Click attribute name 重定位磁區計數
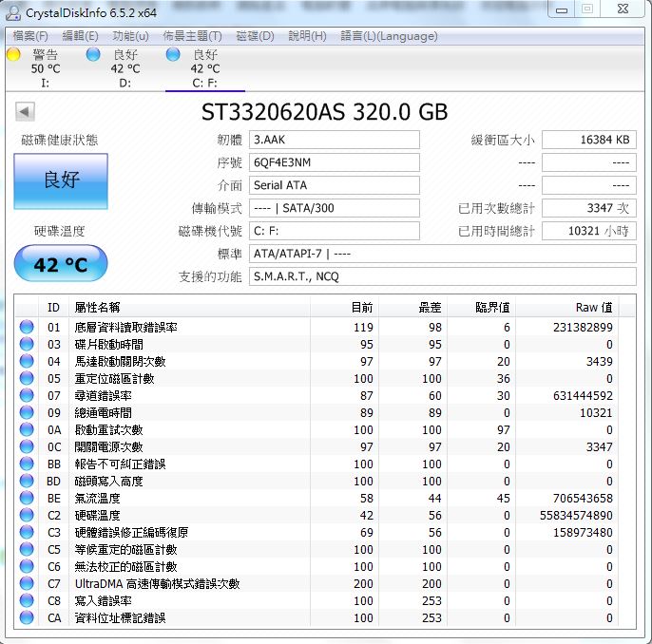 [x=114, y=378]
